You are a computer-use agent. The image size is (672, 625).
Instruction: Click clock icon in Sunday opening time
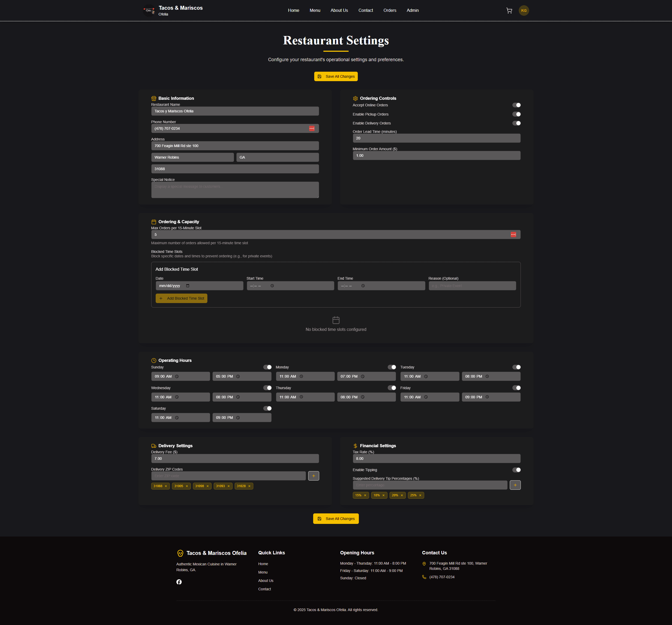pos(177,376)
